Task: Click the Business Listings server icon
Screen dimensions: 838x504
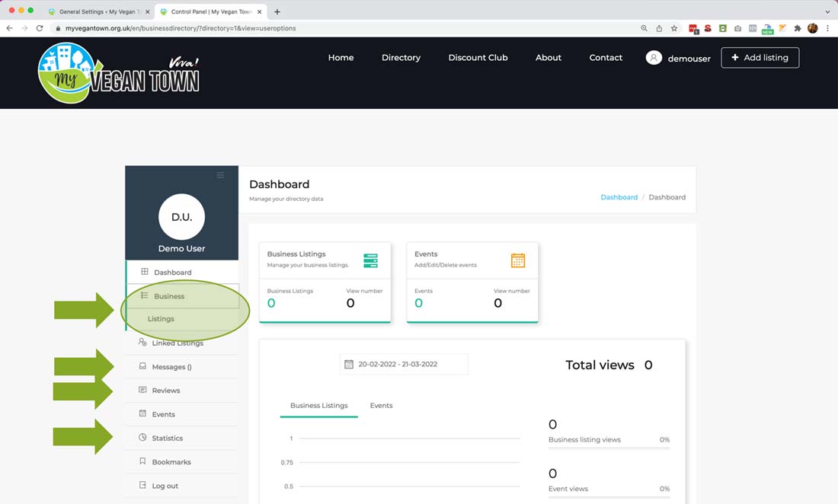Action: pyautogui.click(x=370, y=260)
